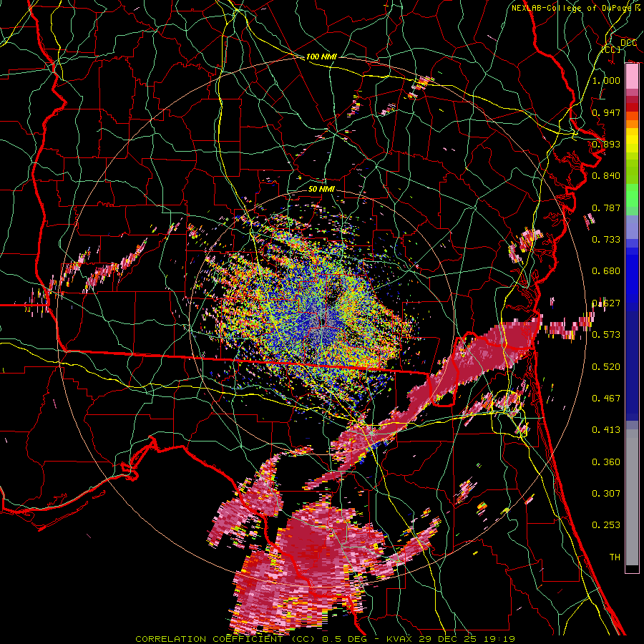Pick the light pink top color bar segment

pos(632,77)
